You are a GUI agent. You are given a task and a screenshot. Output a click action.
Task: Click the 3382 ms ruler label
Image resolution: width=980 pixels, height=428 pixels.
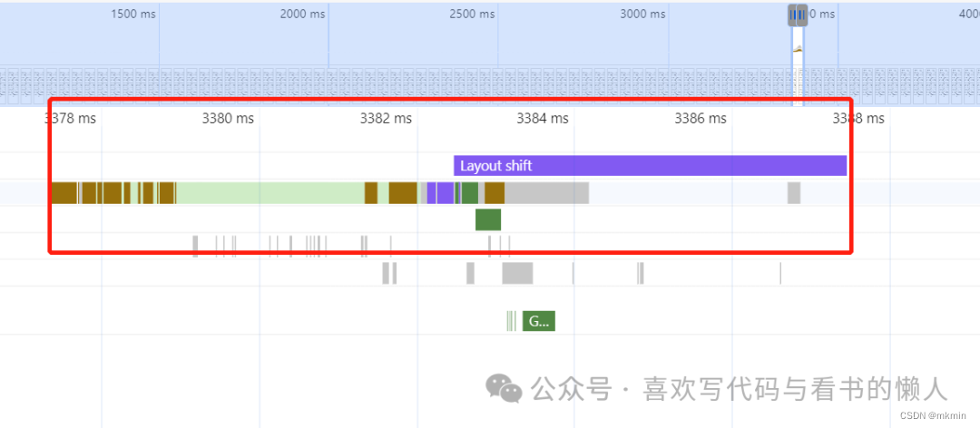click(x=386, y=118)
